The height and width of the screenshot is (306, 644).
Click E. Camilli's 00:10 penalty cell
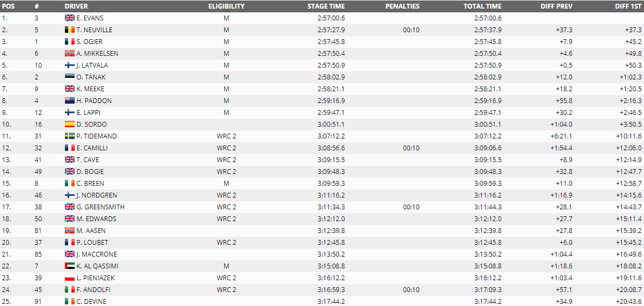(411, 148)
